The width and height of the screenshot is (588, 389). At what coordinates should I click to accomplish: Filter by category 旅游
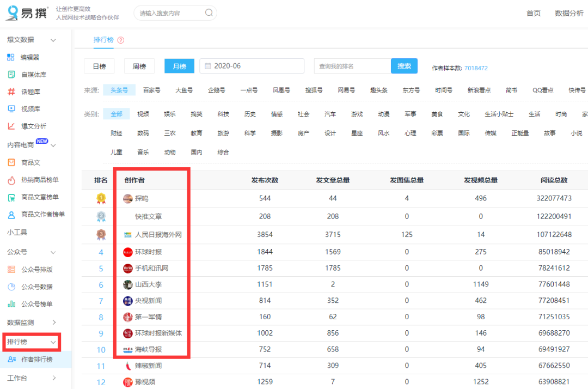coord(223,133)
